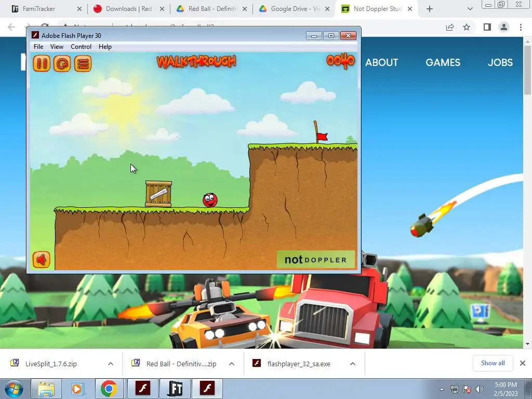Show hidden system tray icons

[442, 389]
